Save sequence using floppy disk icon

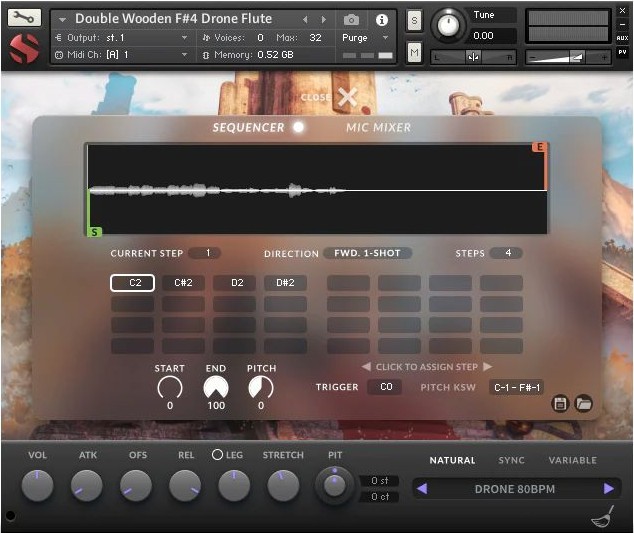click(x=560, y=403)
